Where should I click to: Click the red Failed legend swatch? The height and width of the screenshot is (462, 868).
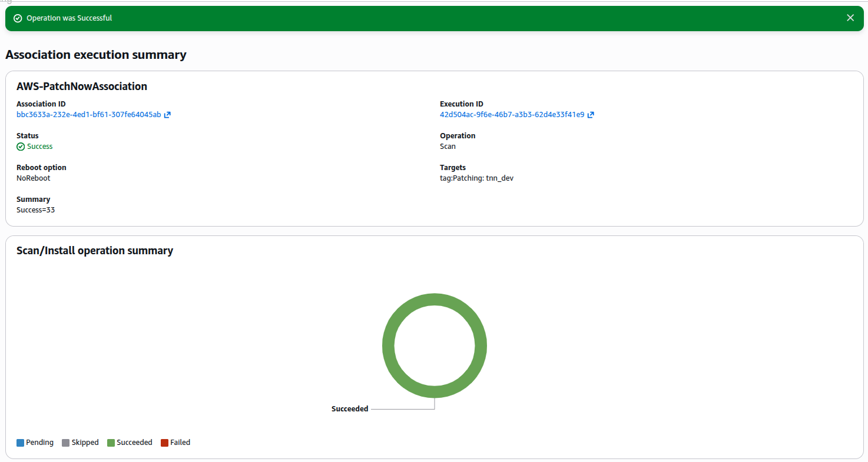point(165,443)
